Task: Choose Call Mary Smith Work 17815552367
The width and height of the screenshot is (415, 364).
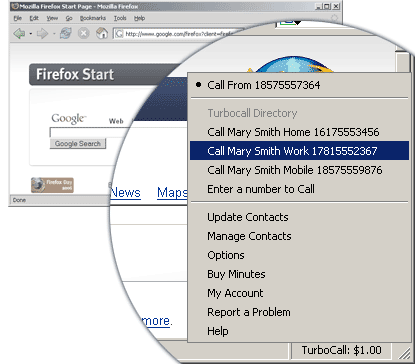Action: point(299,151)
